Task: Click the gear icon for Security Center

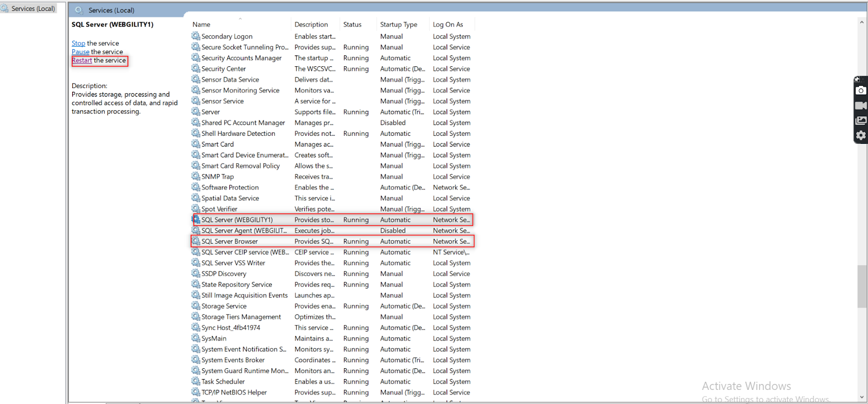Action: (196, 68)
